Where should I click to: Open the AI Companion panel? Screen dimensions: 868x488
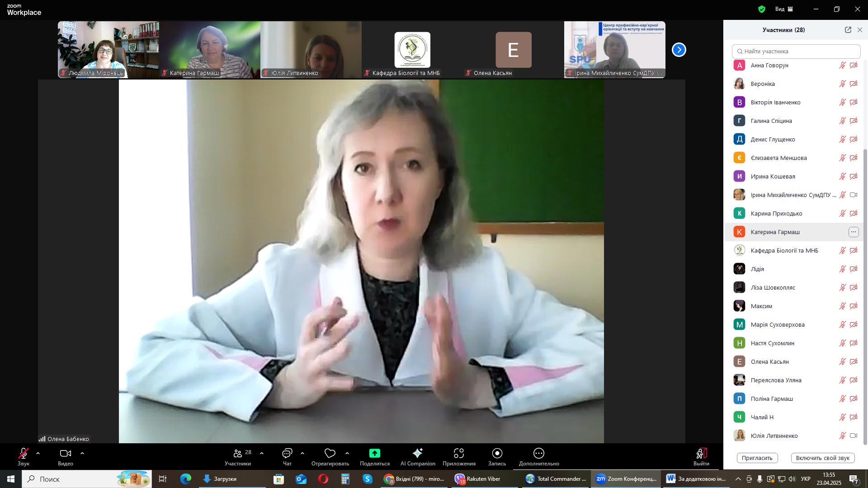tap(417, 454)
